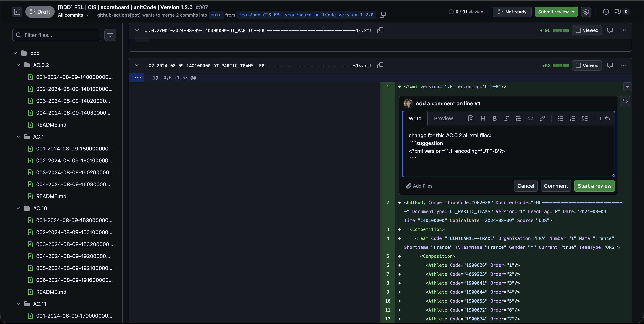Click Start a review button
Screen dimensions: 644x324
coord(594,186)
